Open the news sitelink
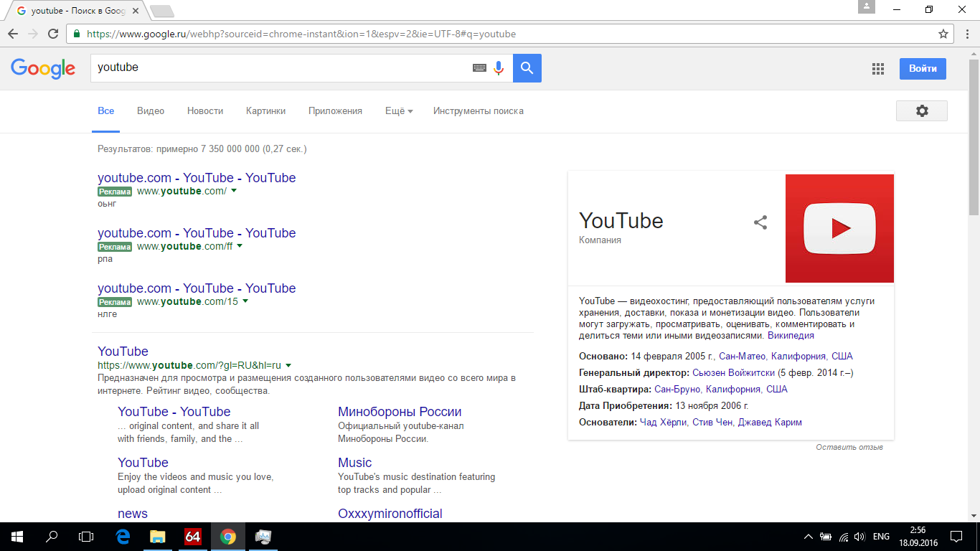Screen dimensions: 980x551 point(133,514)
